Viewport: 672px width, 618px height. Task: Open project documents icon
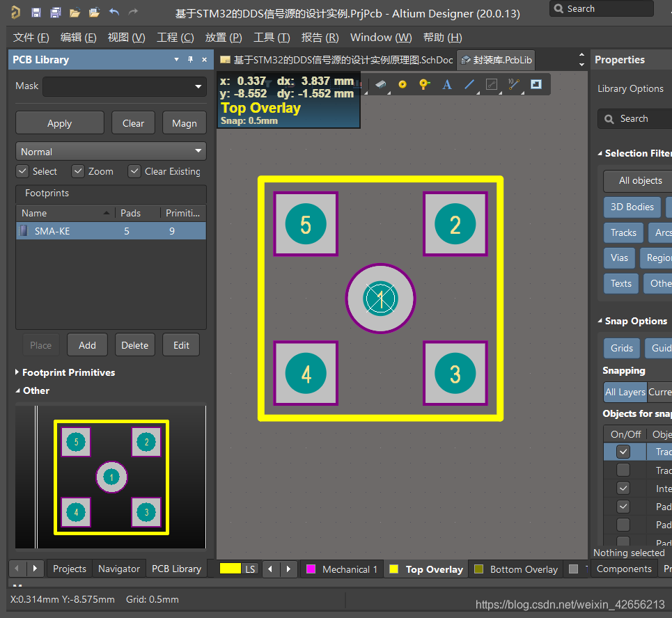tap(94, 13)
